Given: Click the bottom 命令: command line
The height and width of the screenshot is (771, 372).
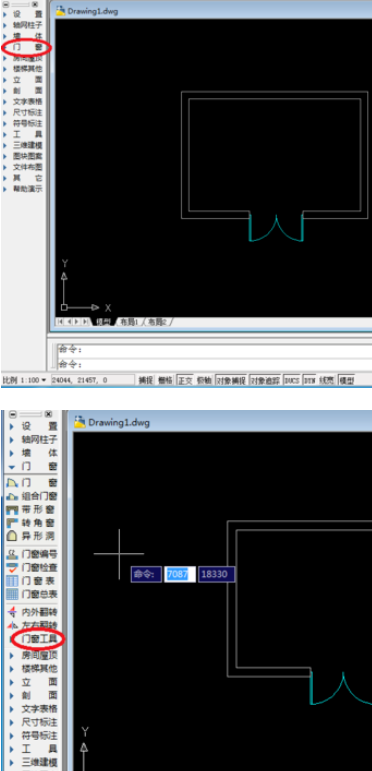Looking at the screenshot, I should (x=214, y=364).
